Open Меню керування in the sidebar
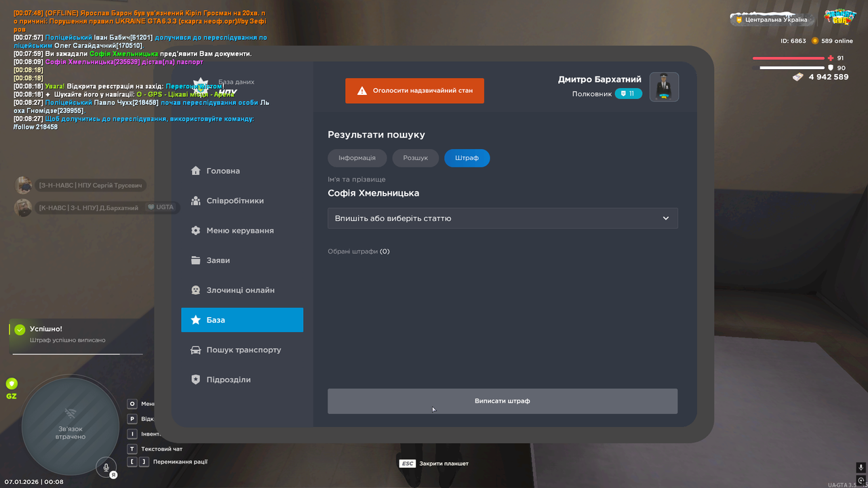Screen dimensions: 868x488 point(242,230)
